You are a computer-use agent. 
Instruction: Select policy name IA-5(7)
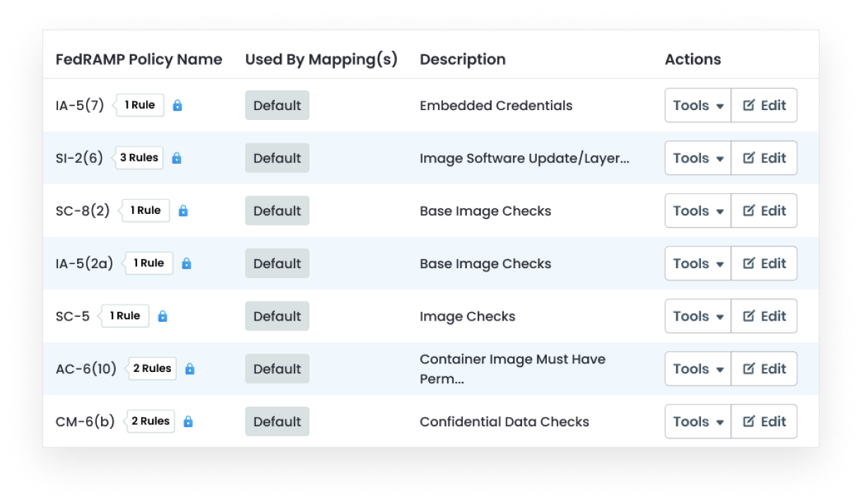coord(80,105)
